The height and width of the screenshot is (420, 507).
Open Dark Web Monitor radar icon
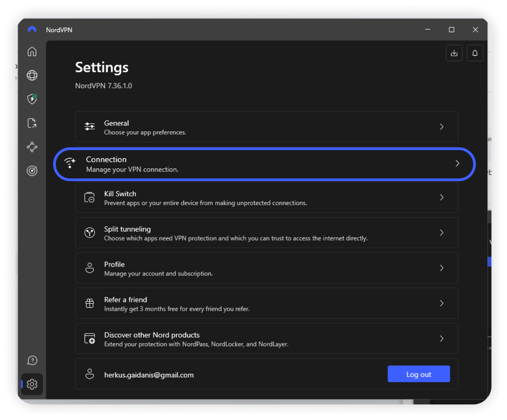[x=32, y=171]
